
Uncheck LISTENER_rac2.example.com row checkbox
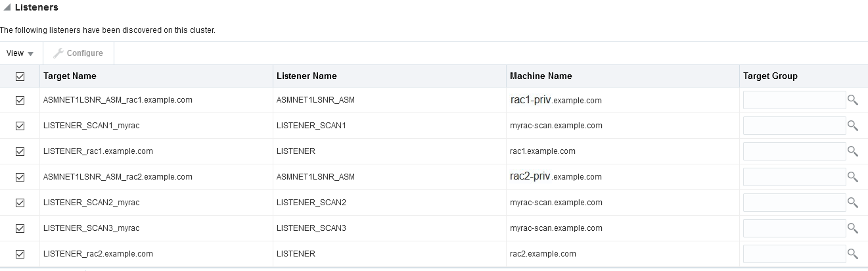(20, 254)
